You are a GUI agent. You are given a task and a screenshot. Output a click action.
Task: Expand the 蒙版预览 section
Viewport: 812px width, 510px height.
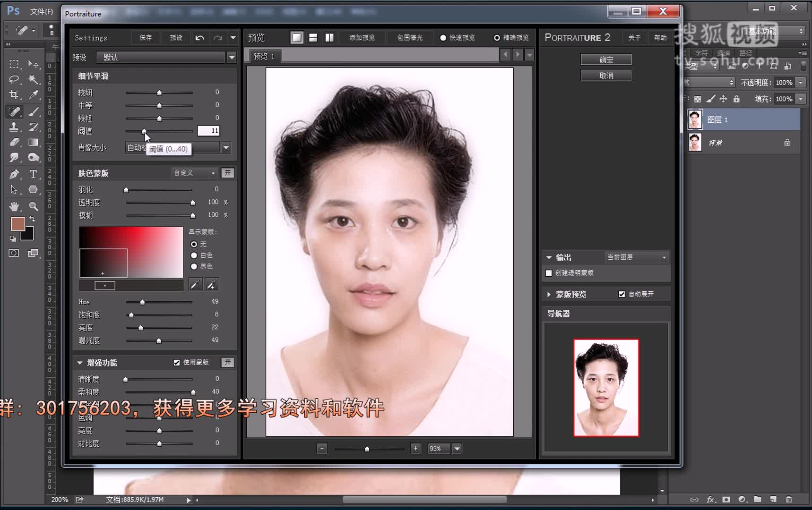tap(549, 294)
